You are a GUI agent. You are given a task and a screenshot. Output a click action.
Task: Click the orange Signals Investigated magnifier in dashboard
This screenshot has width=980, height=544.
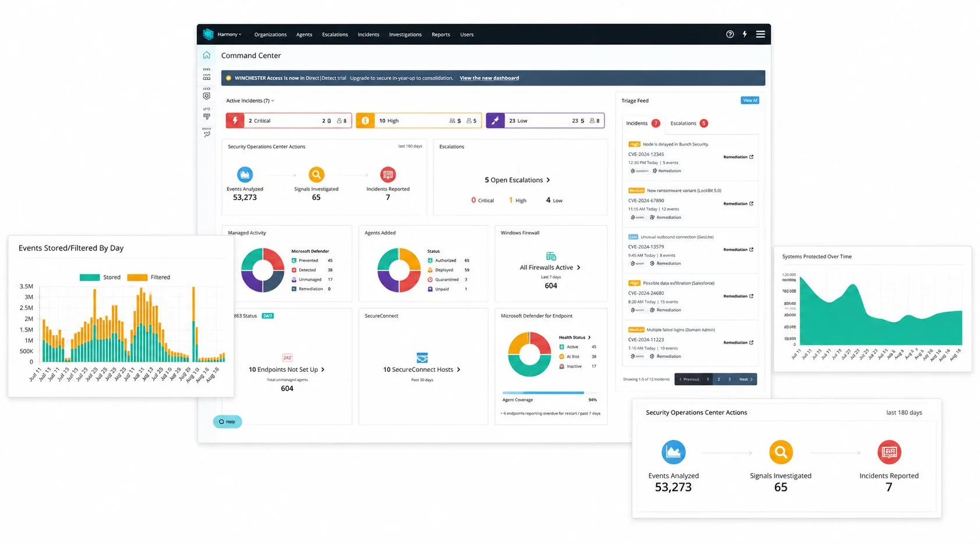316,174
